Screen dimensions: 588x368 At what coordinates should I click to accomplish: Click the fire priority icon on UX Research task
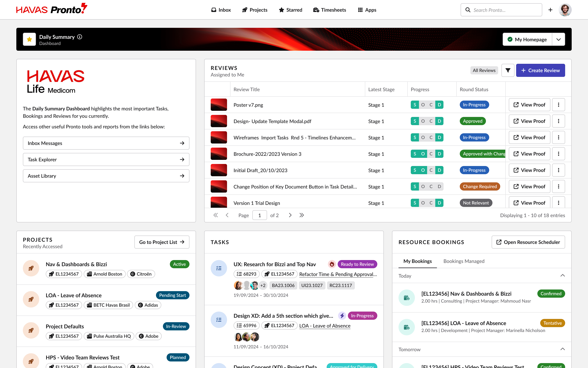pos(332,264)
